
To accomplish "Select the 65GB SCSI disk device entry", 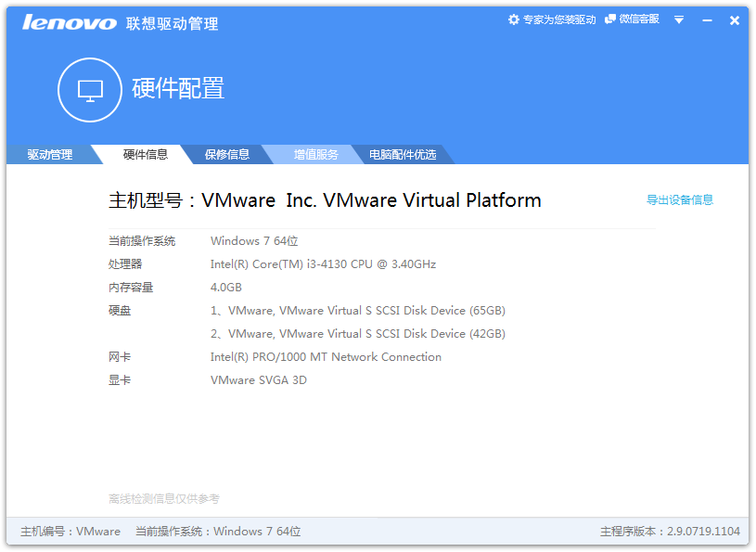I will point(358,311).
